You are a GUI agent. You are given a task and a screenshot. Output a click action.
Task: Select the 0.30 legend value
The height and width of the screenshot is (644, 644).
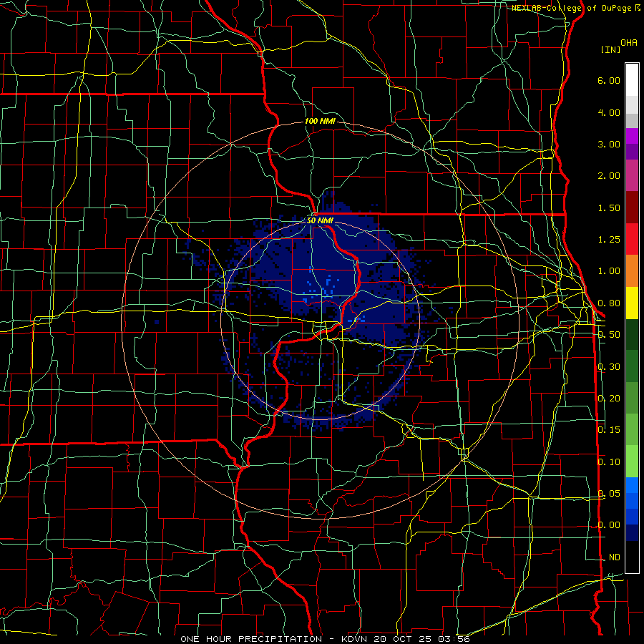(609, 367)
